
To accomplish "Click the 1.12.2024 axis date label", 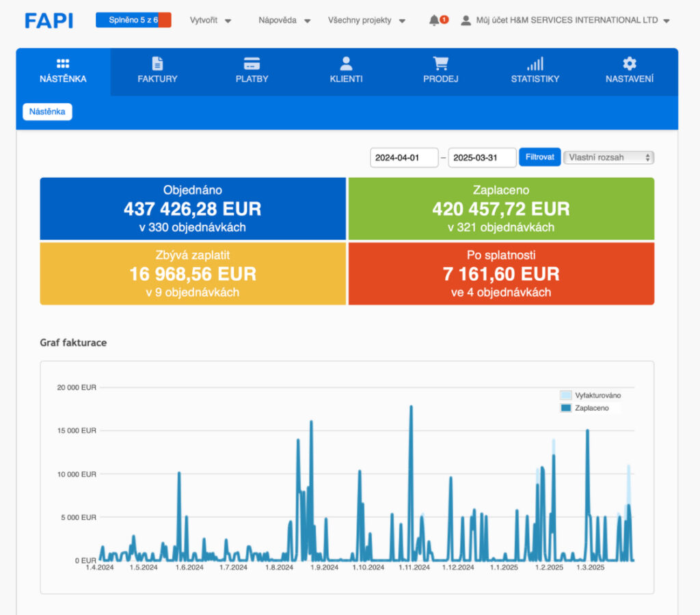I will [458, 567].
